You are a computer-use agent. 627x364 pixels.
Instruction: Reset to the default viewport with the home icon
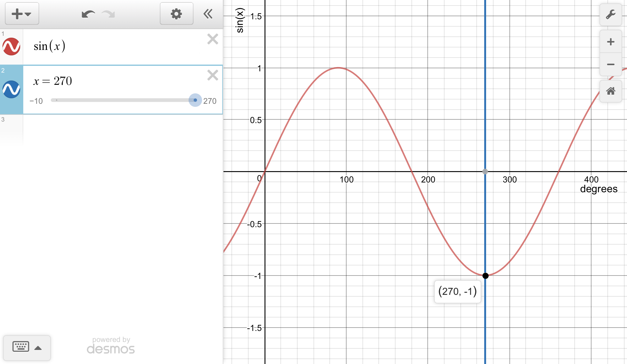pos(610,91)
